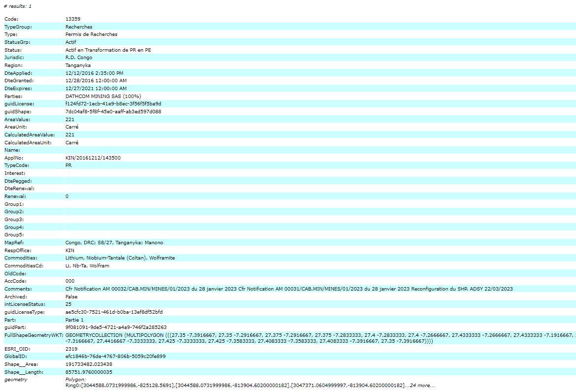Click the Comments notification text
576x392 pixels.
point(288,289)
